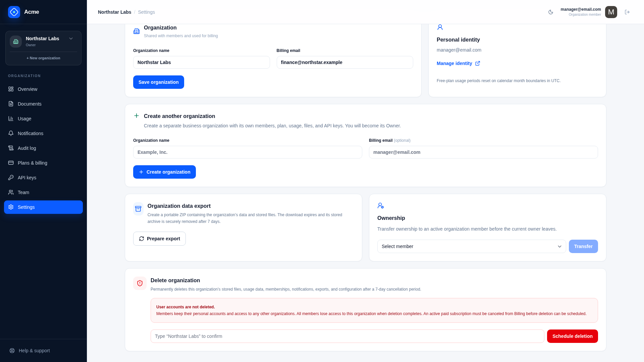Select Settings in the sidebar
The width and height of the screenshot is (644, 362).
point(43,207)
